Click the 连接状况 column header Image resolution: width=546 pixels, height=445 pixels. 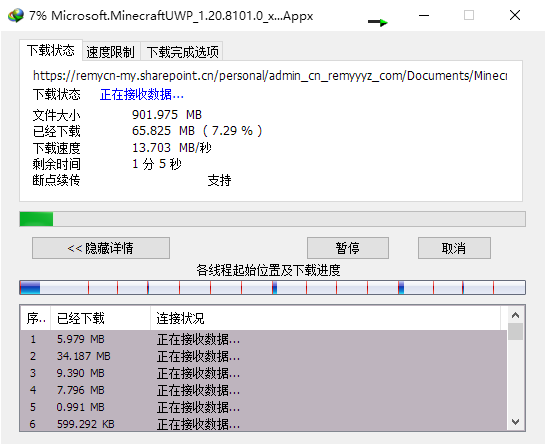tap(326, 318)
